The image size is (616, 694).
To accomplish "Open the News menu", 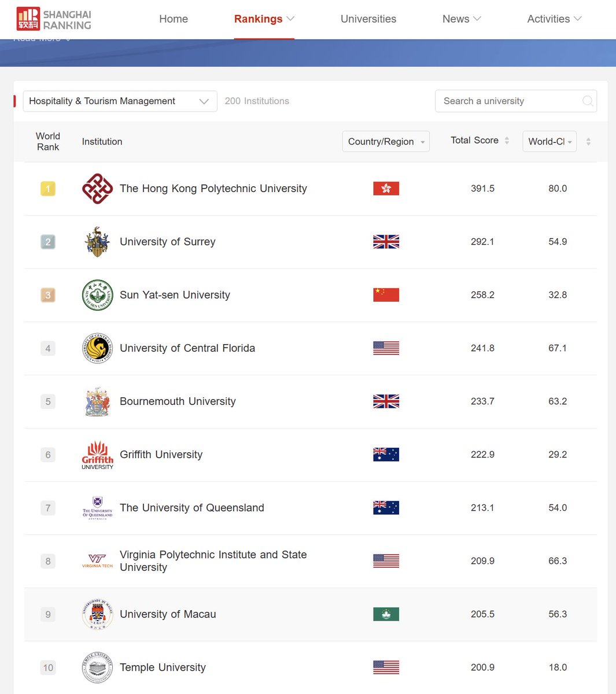I will pyautogui.click(x=456, y=19).
